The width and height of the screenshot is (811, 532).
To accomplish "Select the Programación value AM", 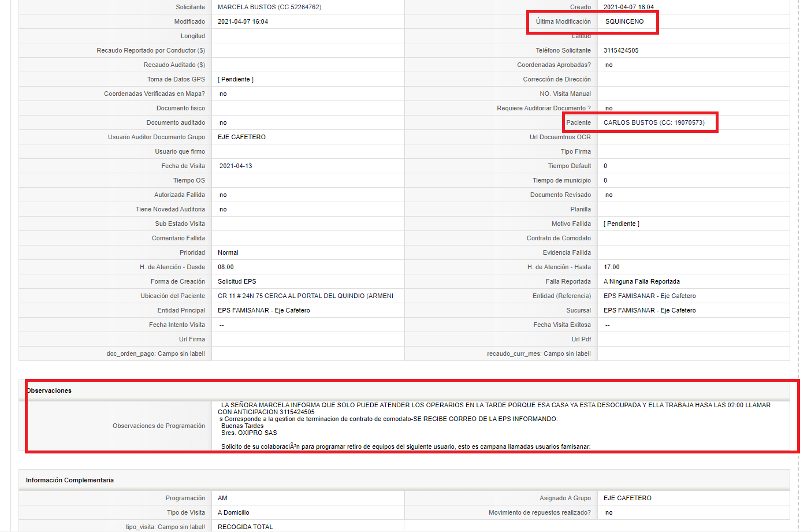I will tap(222, 498).
